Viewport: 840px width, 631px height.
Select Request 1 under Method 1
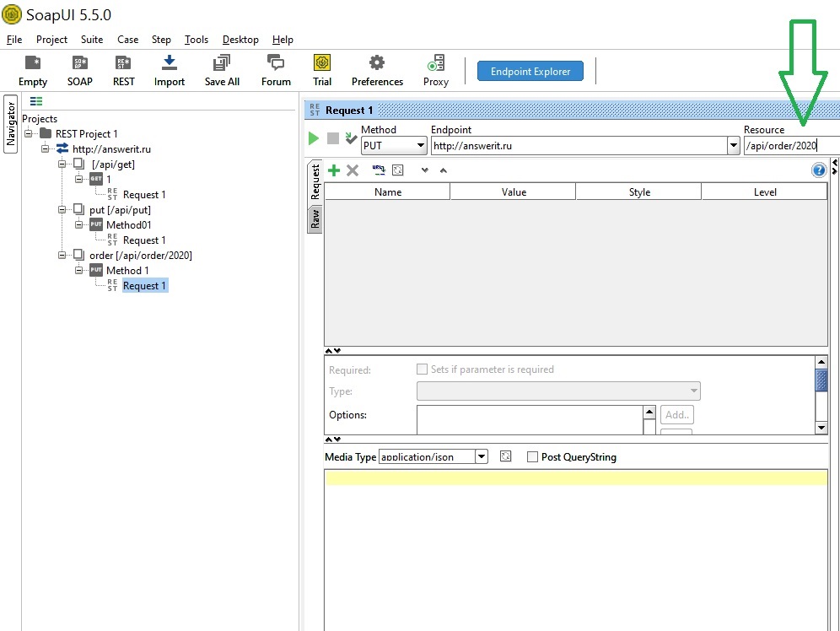pos(145,286)
